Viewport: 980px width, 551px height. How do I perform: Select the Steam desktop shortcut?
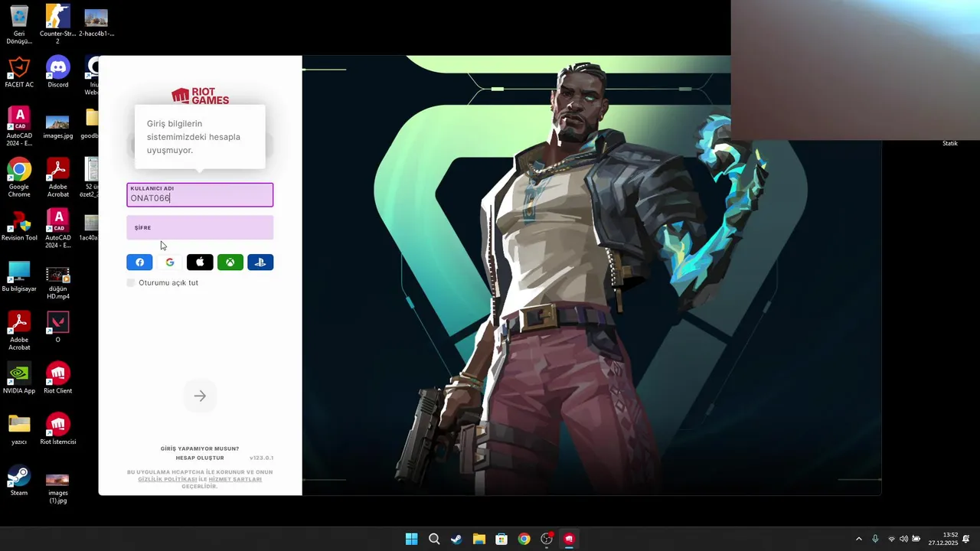19,481
